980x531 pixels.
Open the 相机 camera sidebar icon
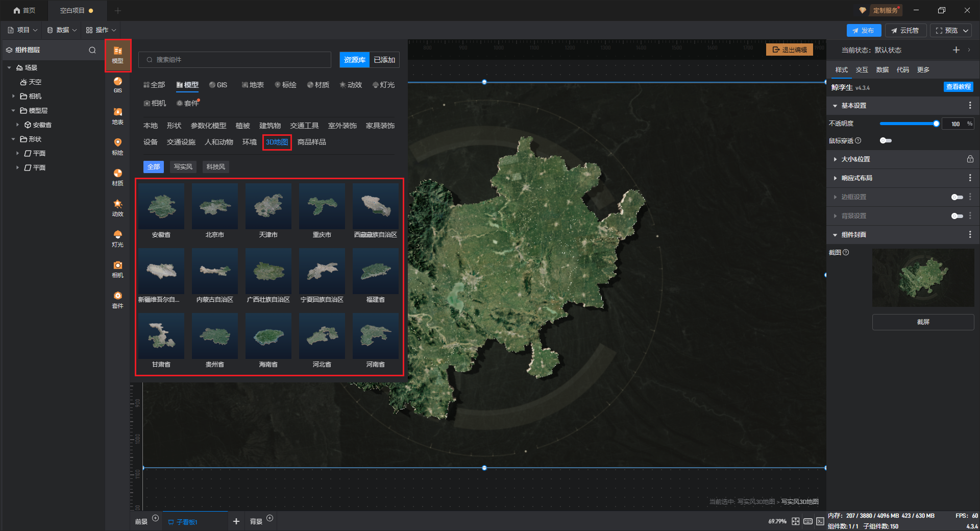pyautogui.click(x=117, y=269)
